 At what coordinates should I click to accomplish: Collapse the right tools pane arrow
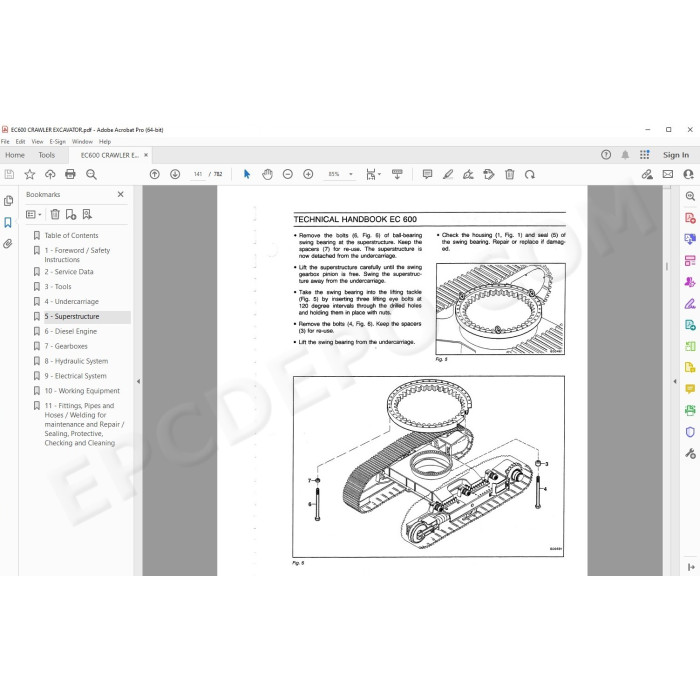click(x=675, y=381)
